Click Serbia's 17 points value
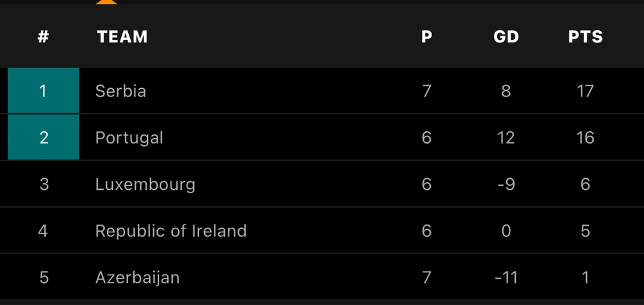Screen dimensions: 644x305 tap(585, 91)
